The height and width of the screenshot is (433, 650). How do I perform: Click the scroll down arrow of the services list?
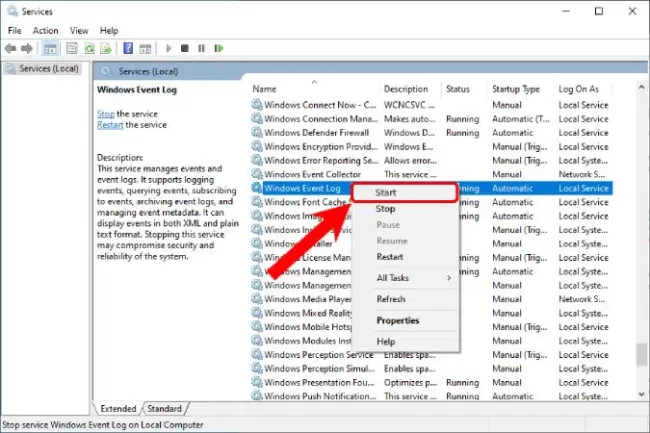click(641, 394)
